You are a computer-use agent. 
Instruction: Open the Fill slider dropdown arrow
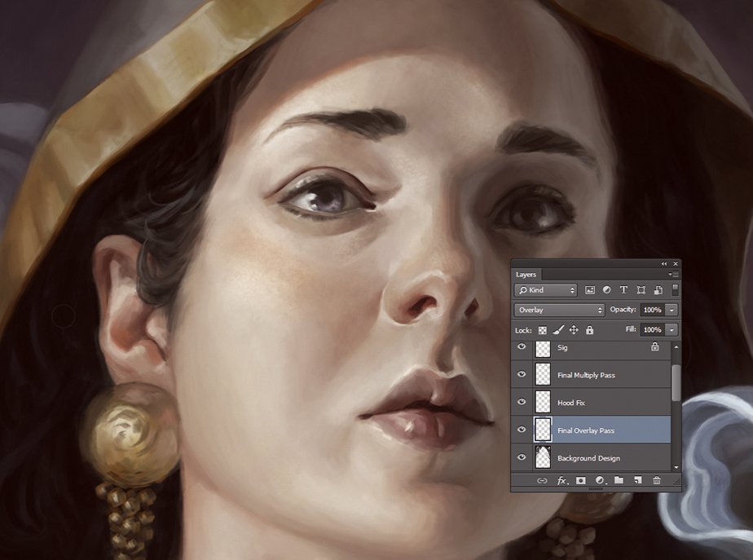click(672, 330)
